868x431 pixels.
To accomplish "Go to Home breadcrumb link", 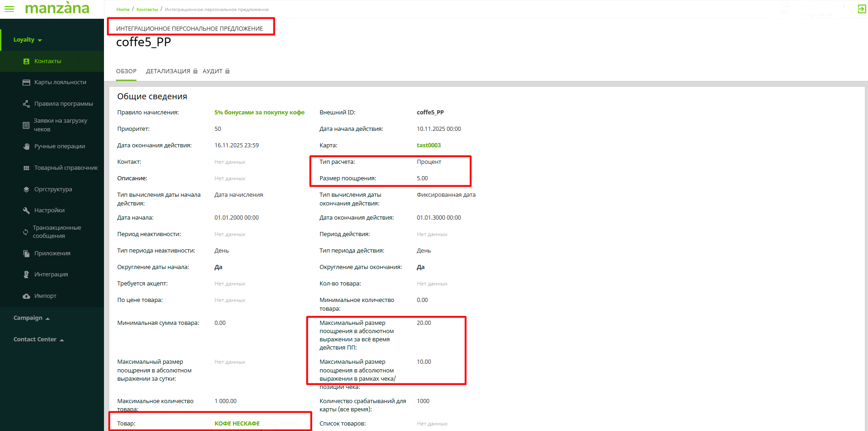I will pos(123,10).
